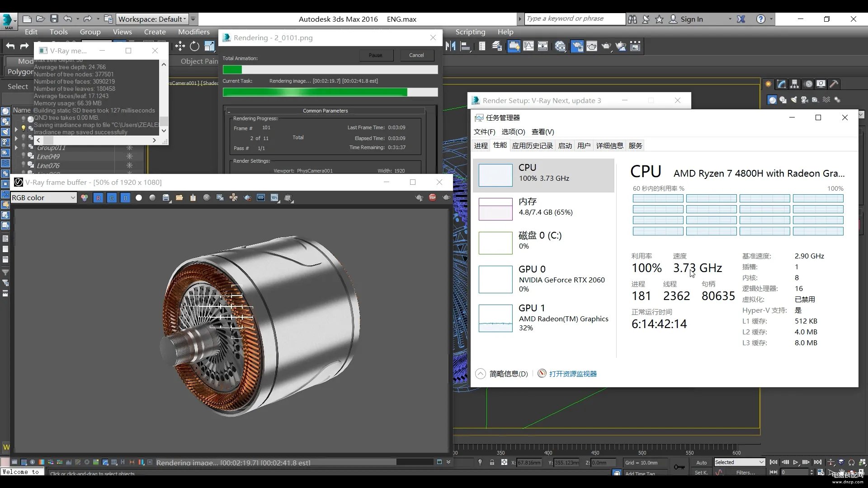Open the Modifiers menu
The height and width of the screenshot is (488, 868).
pos(193,32)
